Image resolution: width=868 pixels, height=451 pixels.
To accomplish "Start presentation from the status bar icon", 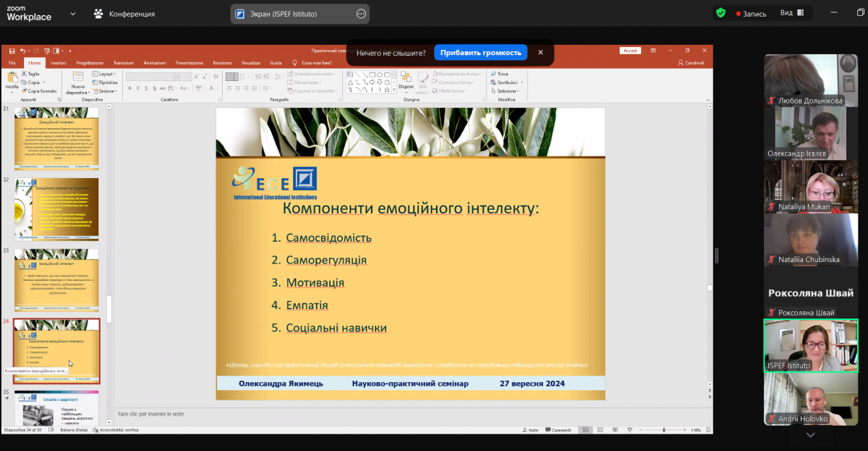I will click(x=630, y=430).
